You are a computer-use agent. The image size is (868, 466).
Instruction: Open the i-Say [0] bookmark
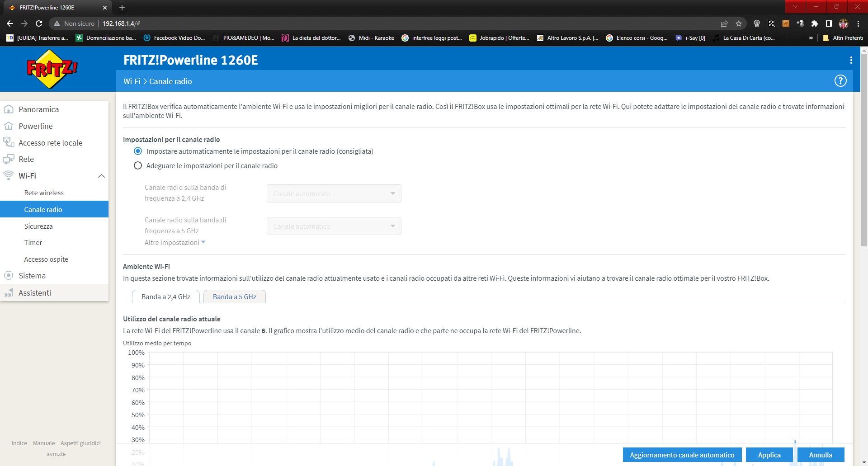(691, 38)
